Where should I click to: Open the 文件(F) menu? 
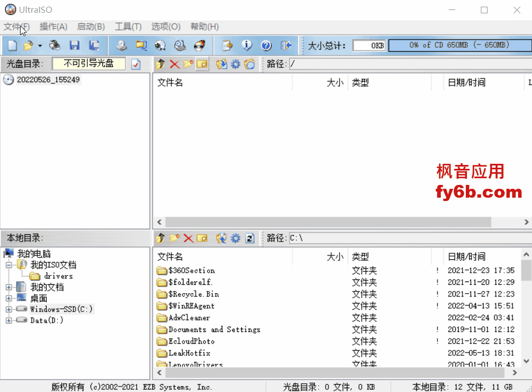pyautogui.click(x=17, y=27)
